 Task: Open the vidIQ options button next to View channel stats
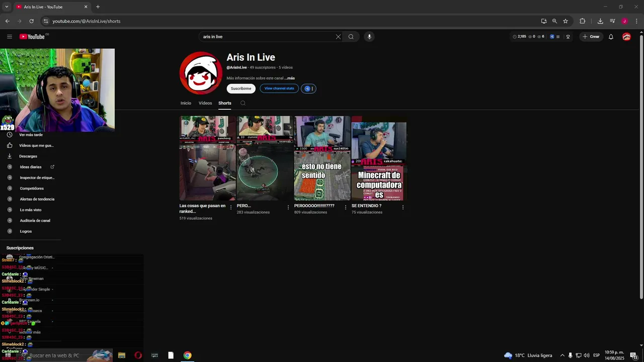[x=308, y=88]
